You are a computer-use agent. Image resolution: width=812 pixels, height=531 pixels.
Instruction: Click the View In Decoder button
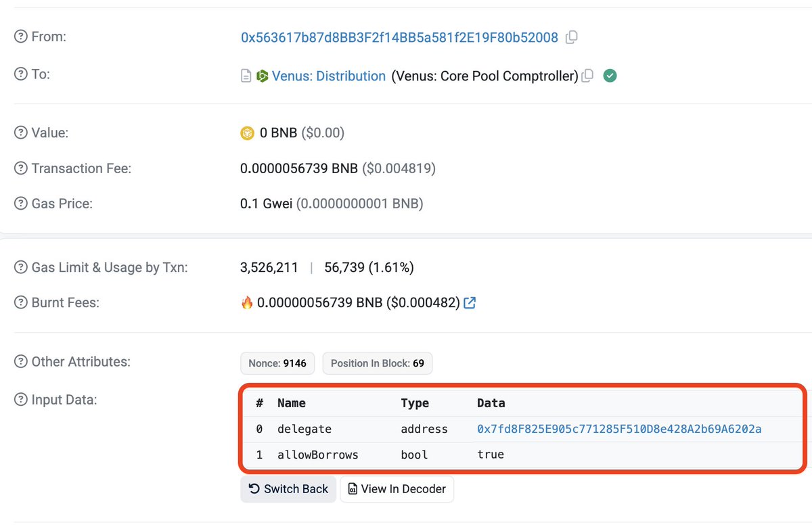pyautogui.click(x=397, y=489)
